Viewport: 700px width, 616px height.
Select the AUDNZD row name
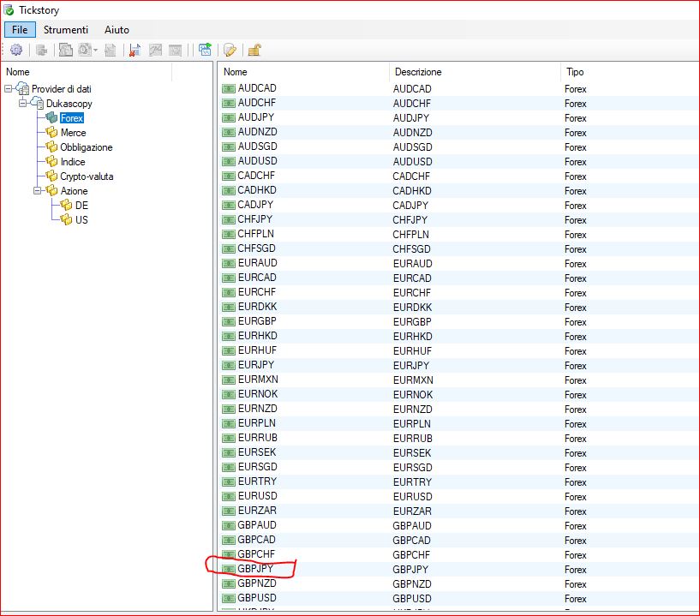click(258, 132)
